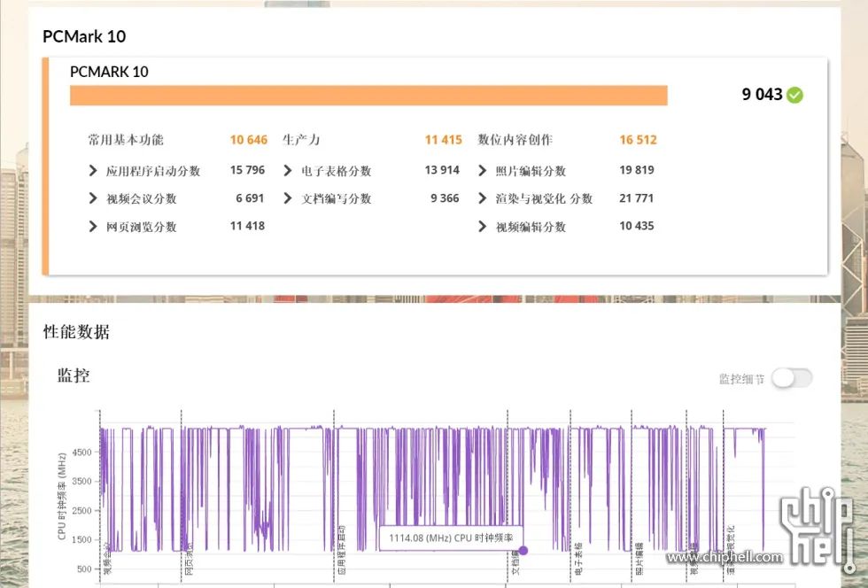Click the 视频会议分数 label
Image resolution: width=868 pixels, height=588 pixels.
tap(142, 198)
